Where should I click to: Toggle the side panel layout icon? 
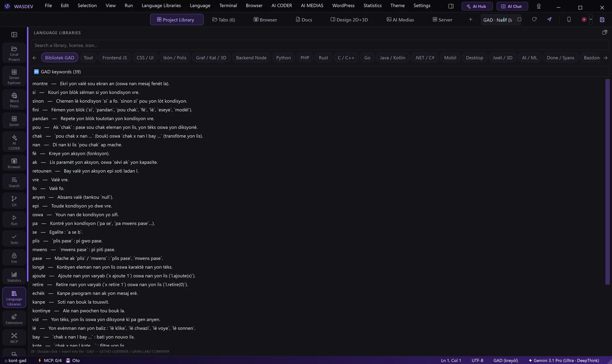click(451, 6)
